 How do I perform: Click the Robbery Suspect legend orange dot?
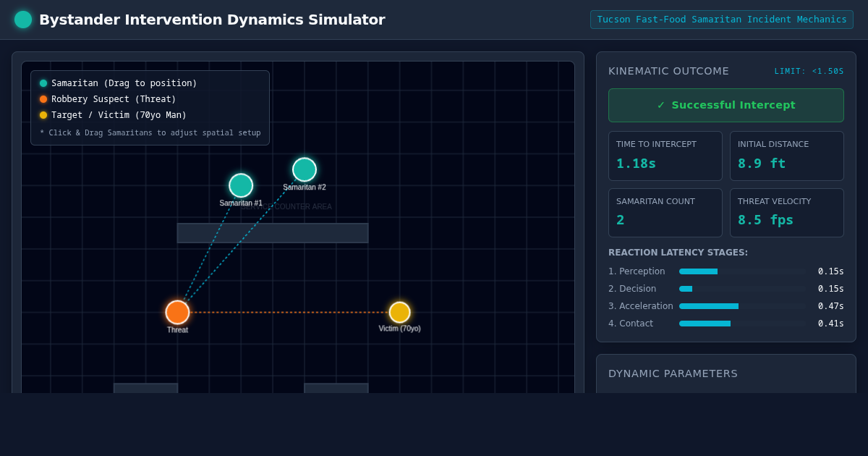pos(43,99)
